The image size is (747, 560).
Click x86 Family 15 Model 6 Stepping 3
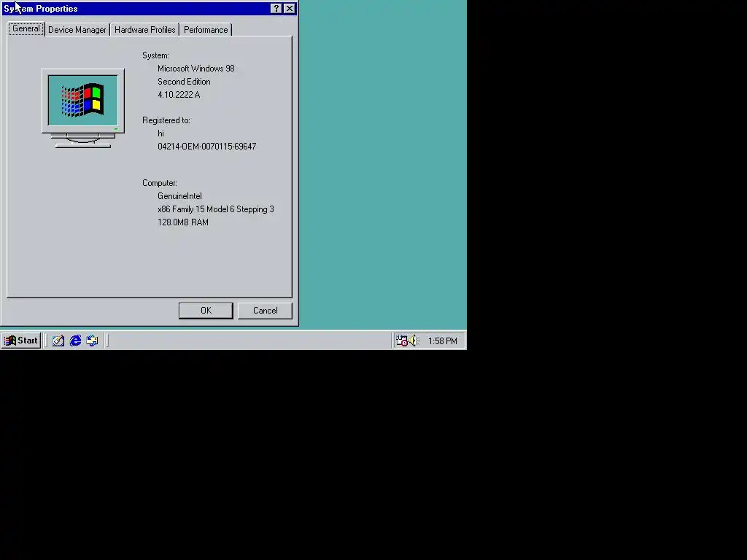[x=216, y=209]
